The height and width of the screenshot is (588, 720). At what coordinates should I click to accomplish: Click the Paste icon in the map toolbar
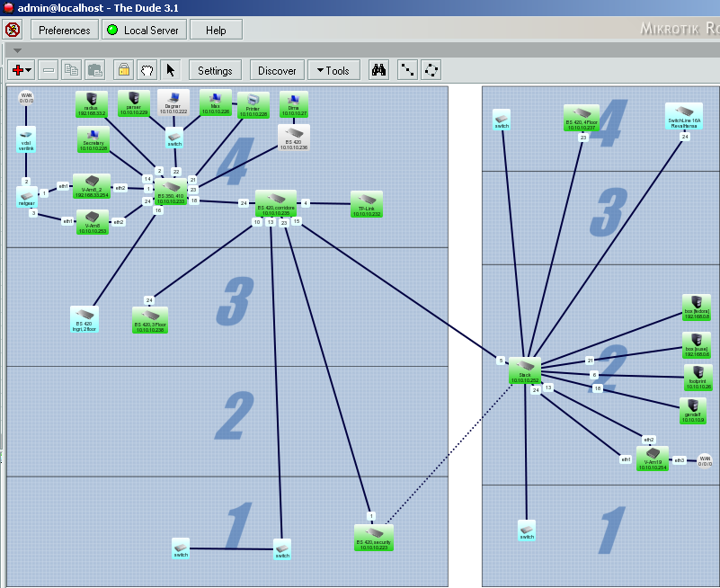[x=95, y=70]
